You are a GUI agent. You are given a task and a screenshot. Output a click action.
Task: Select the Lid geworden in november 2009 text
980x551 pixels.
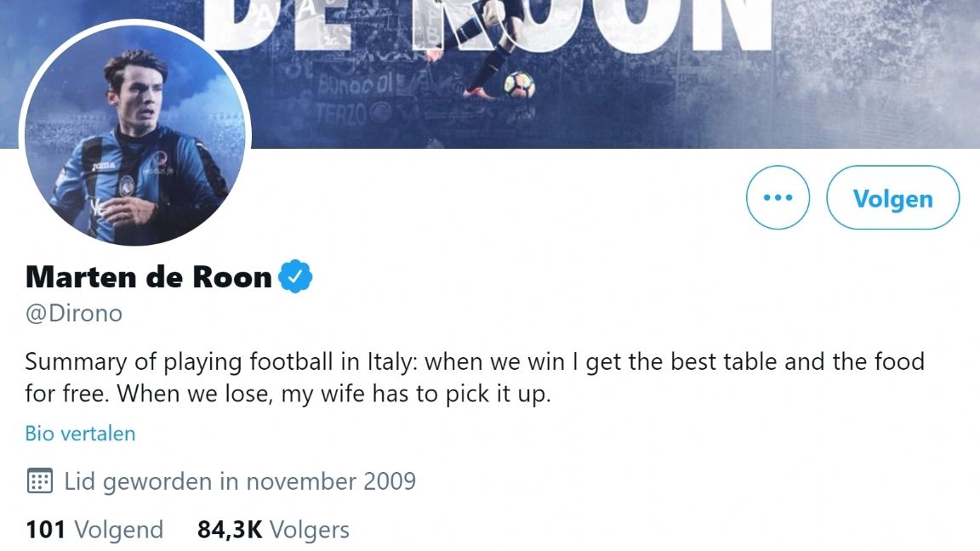tap(240, 481)
